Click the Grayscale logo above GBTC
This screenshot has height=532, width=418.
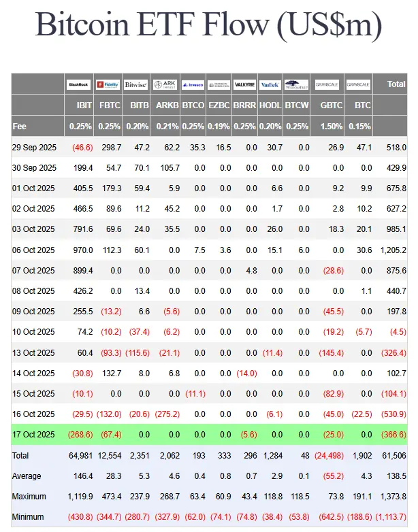pyautogui.click(x=327, y=85)
